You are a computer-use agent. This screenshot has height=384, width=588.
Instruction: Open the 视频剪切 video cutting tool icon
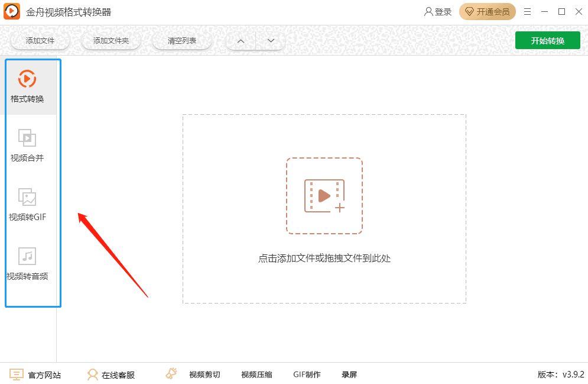[170, 373]
